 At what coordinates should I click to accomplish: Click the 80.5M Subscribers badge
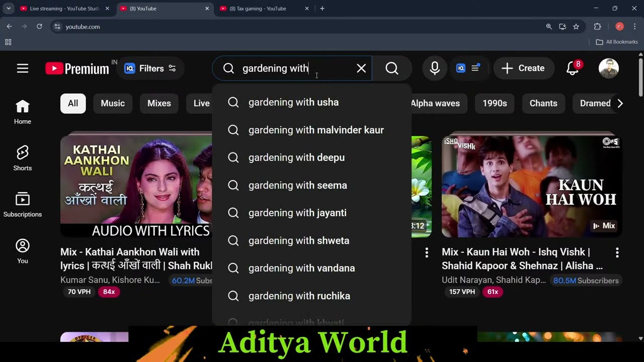coord(586,281)
